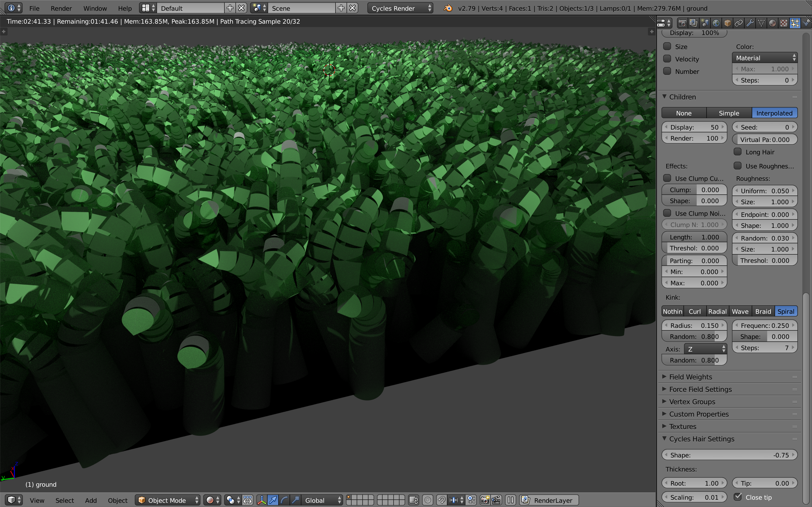Screen dimensions: 812x507
Task: Enable the Long Hair checkbox
Action: pyautogui.click(x=738, y=152)
